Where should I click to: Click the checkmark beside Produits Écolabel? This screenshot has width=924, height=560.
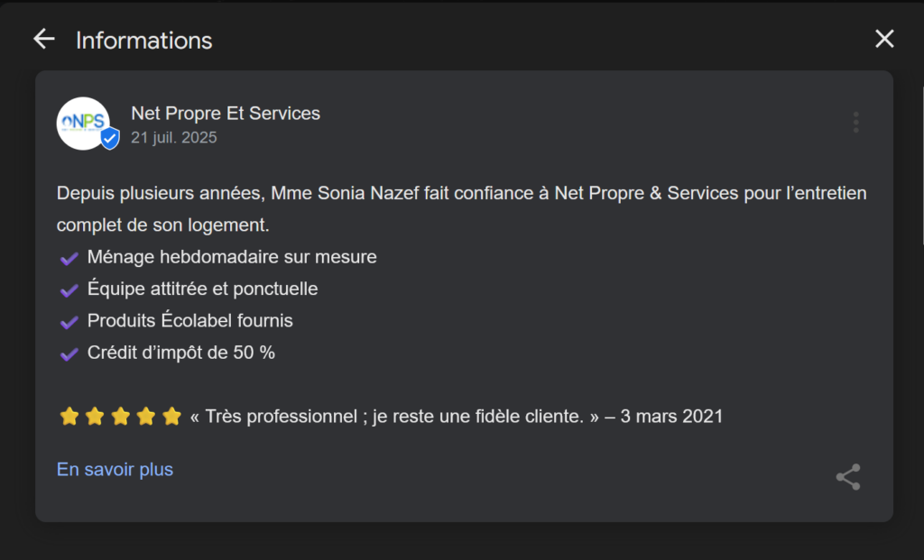coord(69,322)
